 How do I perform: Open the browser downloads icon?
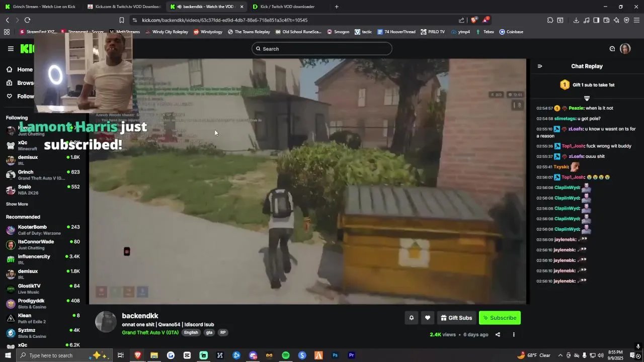click(576, 20)
